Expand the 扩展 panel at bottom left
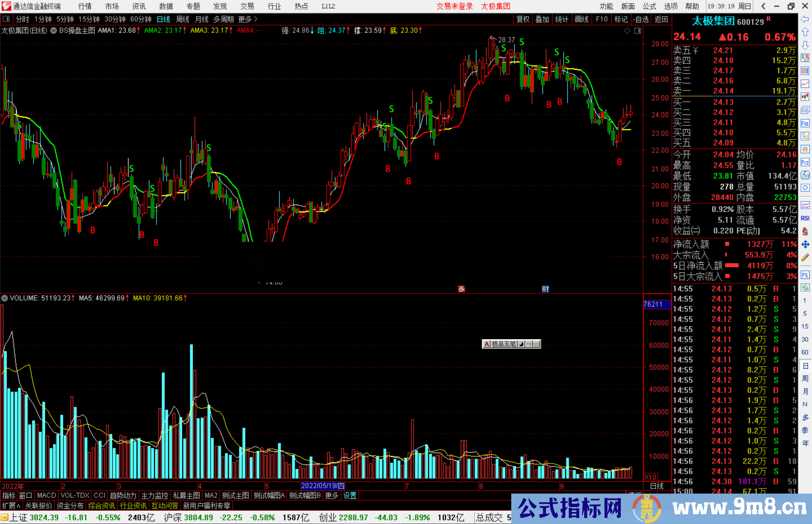812x524 pixels. tap(11, 506)
